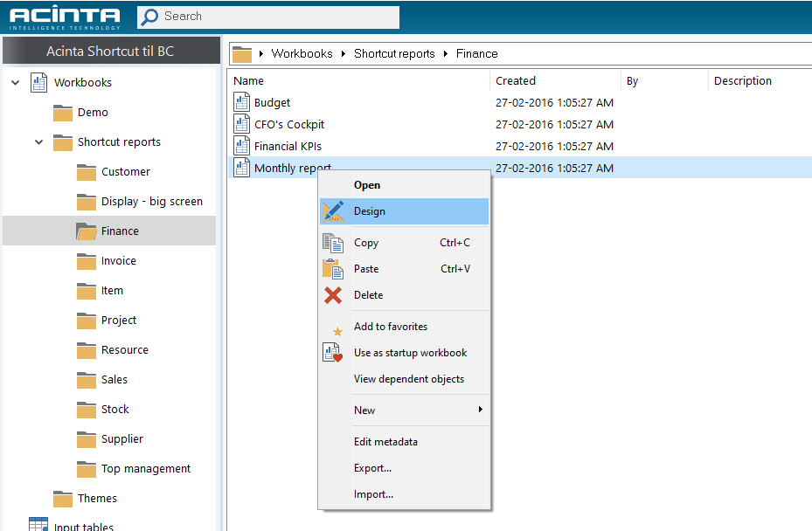Open the dropdown arrow before Workbooks breadcrumb

[x=261, y=53]
